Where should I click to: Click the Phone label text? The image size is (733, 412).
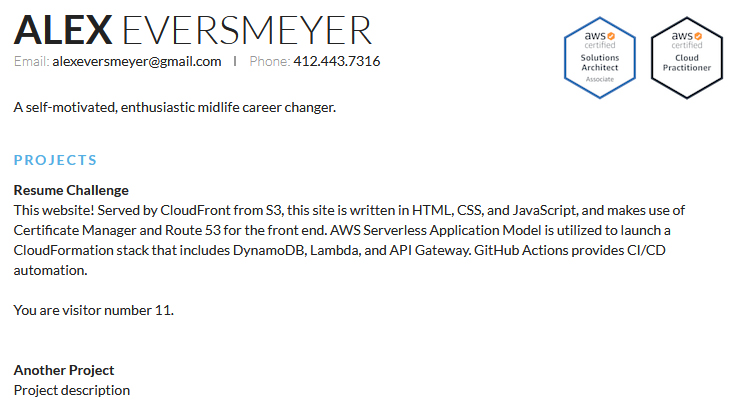coord(270,61)
